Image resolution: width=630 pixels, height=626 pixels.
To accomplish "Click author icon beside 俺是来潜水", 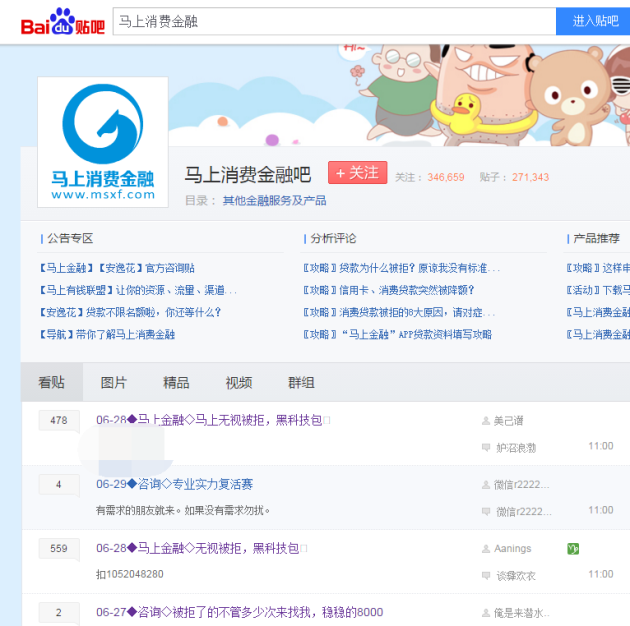I will pyautogui.click(x=486, y=613).
